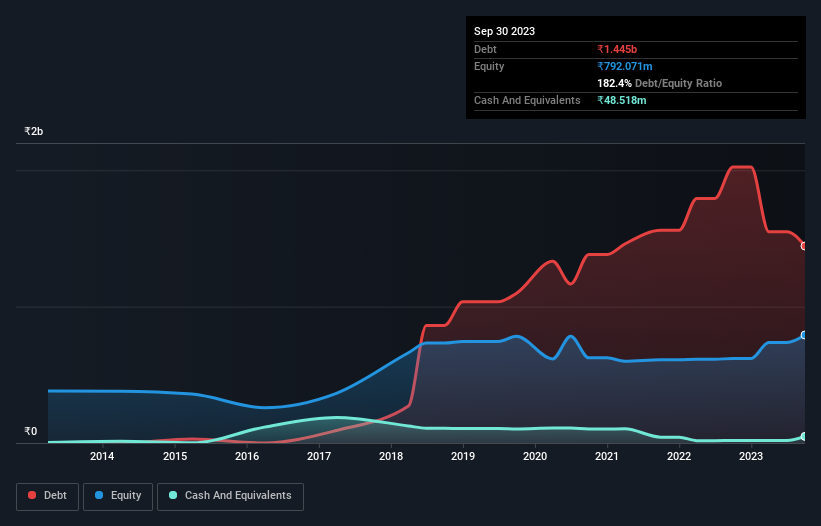
Task: Click the Debt value ₹1.445b in tooltip
Action: [x=617, y=49]
